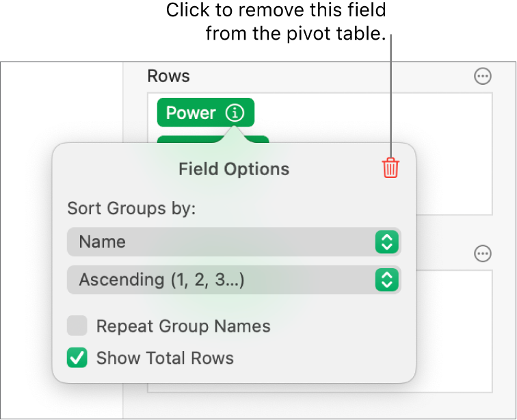Click the green arrows on Ascending popup
This screenshot has height=420, width=517.
(386, 279)
